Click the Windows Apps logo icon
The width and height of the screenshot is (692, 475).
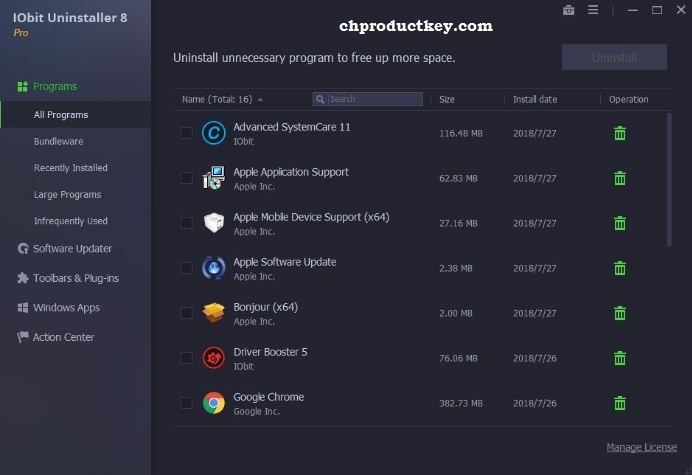coord(23,308)
